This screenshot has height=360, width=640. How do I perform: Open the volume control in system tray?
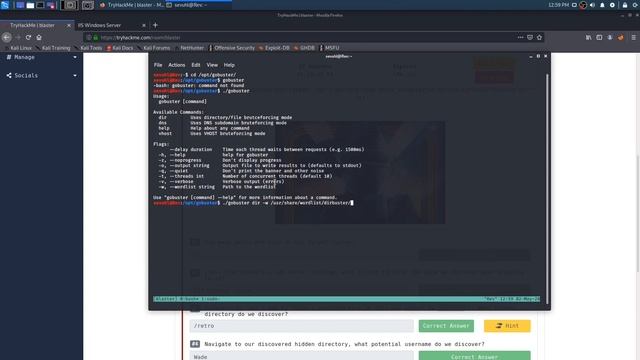click(592, 5)
